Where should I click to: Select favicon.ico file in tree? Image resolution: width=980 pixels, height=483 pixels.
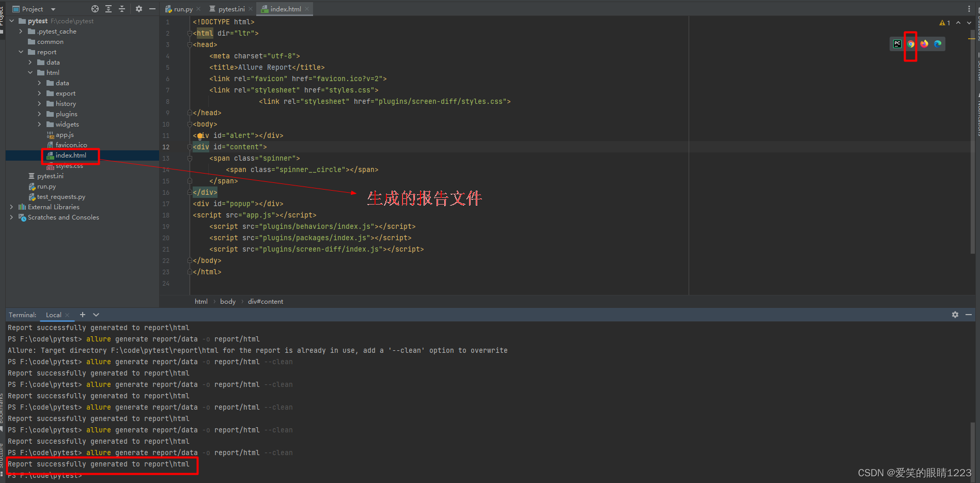tap(71, 145)
